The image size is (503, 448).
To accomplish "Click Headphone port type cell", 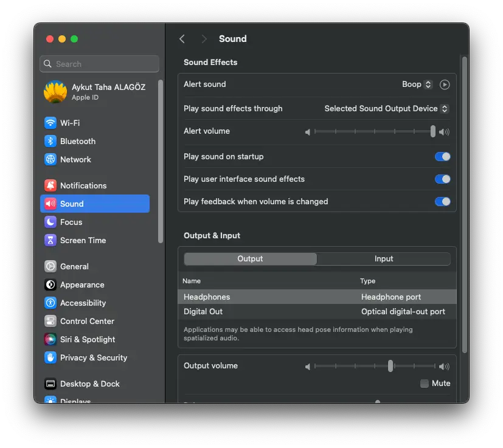I will pos(390,297).
